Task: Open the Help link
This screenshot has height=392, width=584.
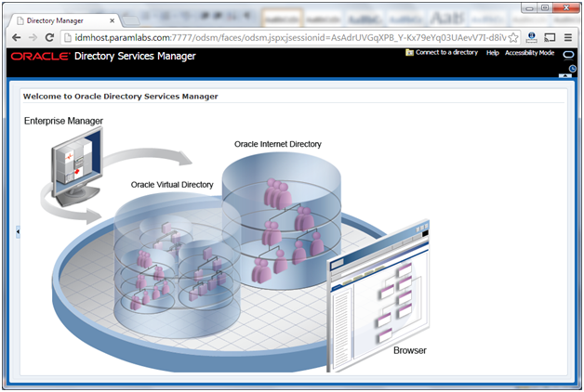Action: pos(492,53)
